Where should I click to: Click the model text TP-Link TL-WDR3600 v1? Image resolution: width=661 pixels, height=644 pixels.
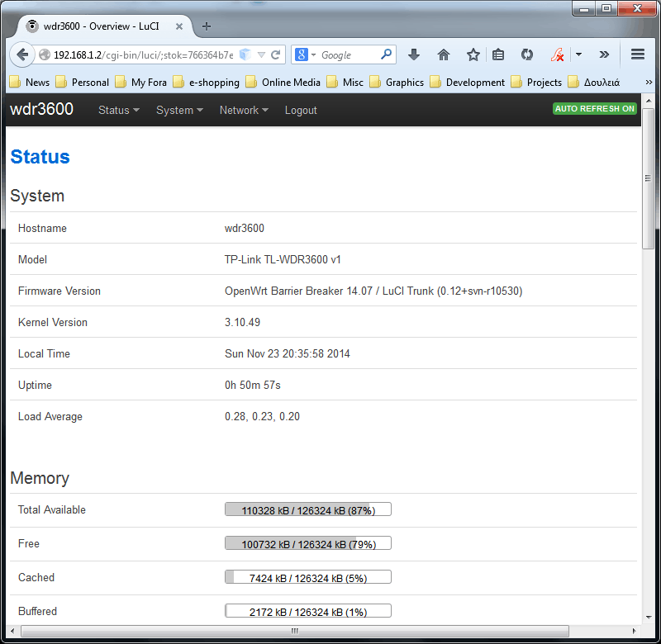283,259
